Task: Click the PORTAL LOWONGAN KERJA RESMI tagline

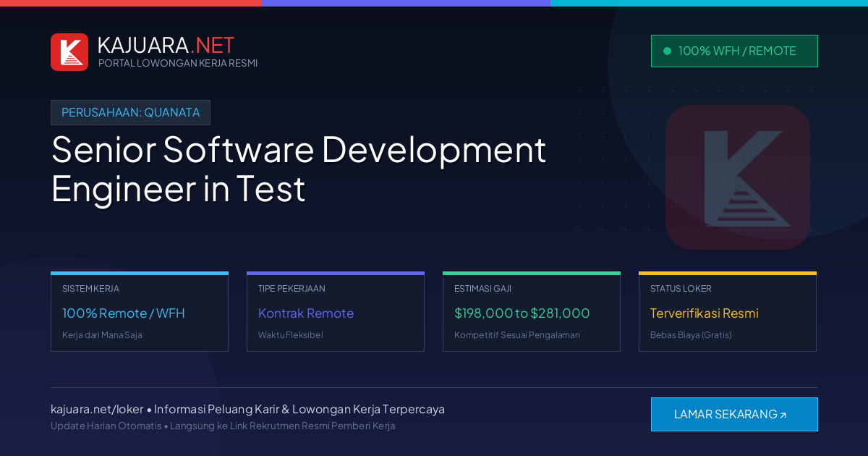Action: click(x=178, y=63)
